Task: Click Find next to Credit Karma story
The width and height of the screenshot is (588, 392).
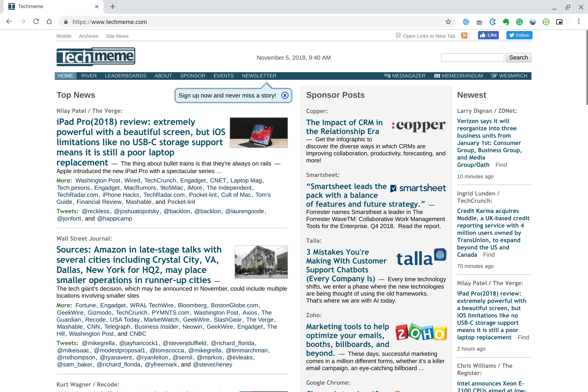Action: [x=489, y=255]
